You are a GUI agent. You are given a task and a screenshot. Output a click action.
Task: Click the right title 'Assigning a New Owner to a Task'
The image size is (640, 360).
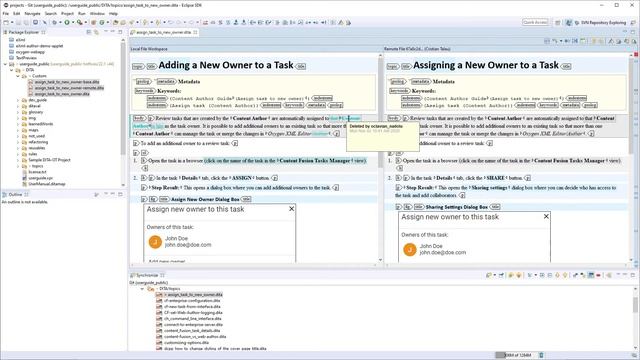(x=486, y=65)
